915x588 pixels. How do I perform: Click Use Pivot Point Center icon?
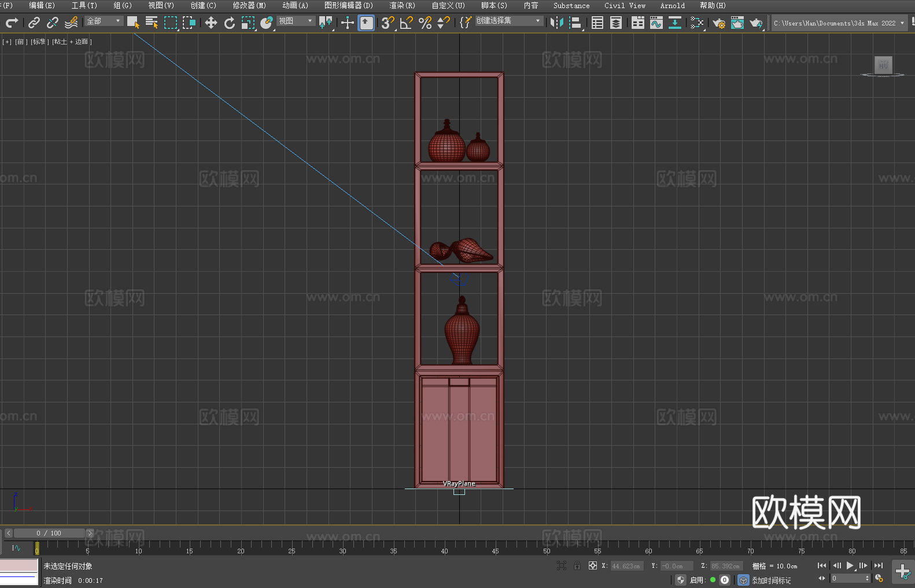(326, 23)
